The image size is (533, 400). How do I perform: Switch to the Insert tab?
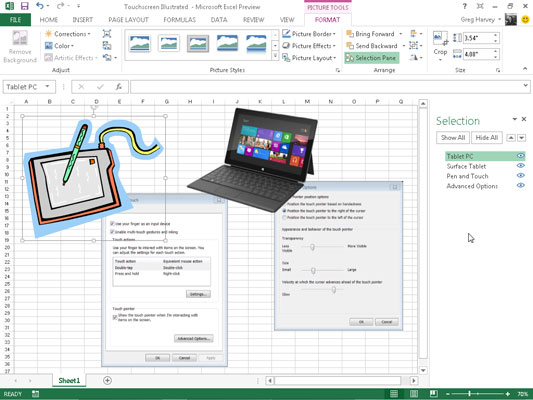(83, 20)
